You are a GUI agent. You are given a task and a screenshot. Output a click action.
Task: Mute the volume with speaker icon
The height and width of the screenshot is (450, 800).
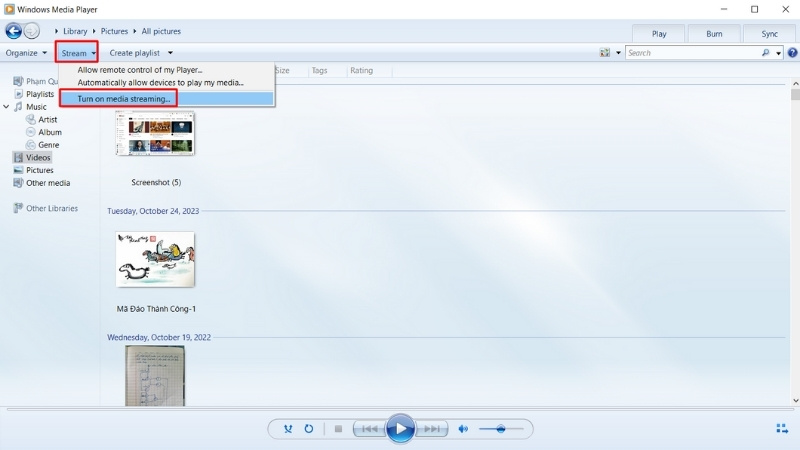coord(463,429)
